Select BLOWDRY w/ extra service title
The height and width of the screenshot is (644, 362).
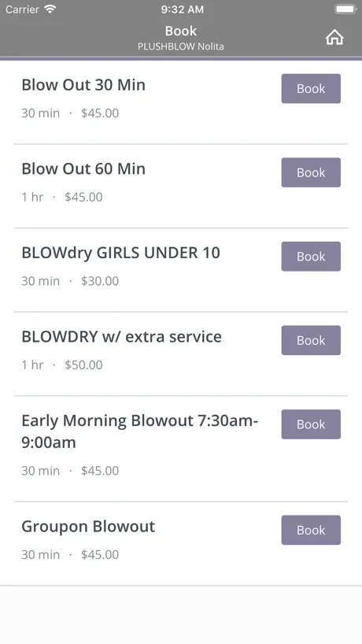point(121,337)
